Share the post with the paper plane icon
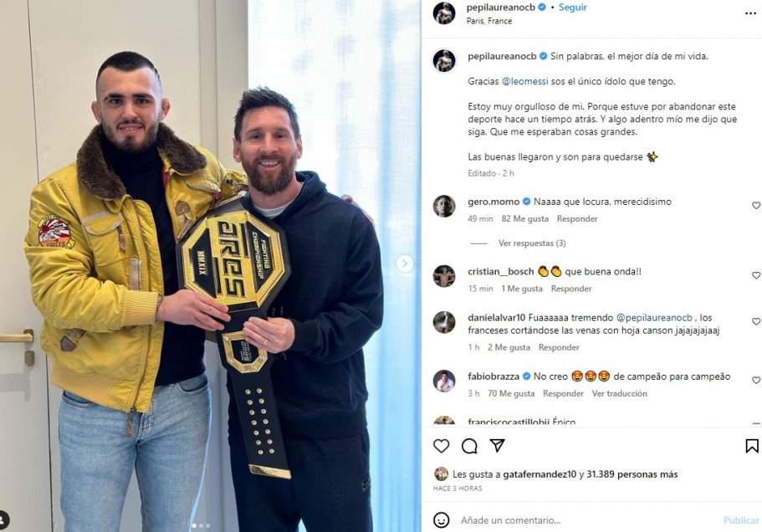This screenshot has height=532, width=762. click(497, 445)
